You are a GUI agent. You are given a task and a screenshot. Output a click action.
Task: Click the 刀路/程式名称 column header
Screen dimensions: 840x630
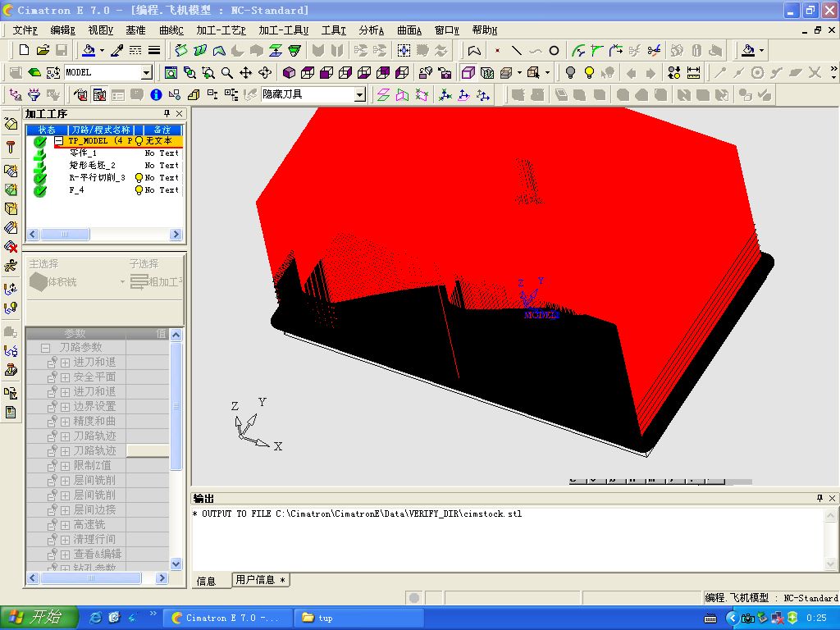[101, 130]
